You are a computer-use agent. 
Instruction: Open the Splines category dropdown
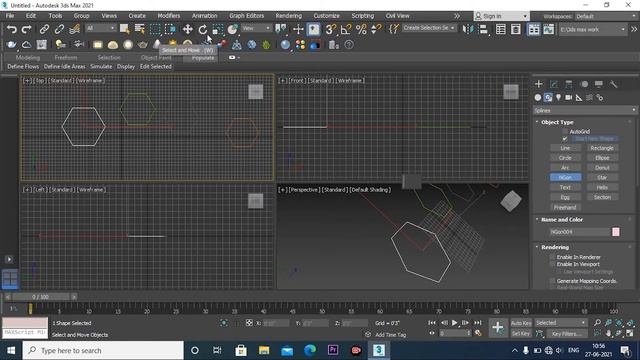pos(585,110)
